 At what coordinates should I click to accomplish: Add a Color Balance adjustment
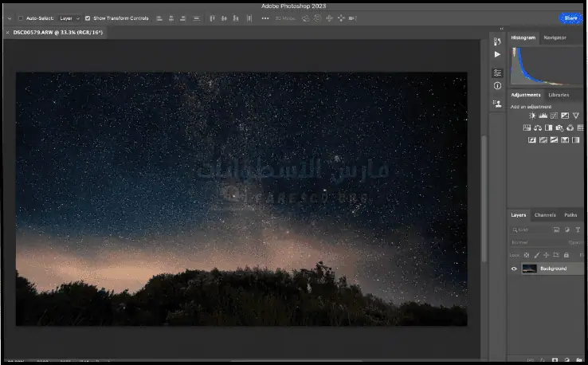(x=538, y=128)
